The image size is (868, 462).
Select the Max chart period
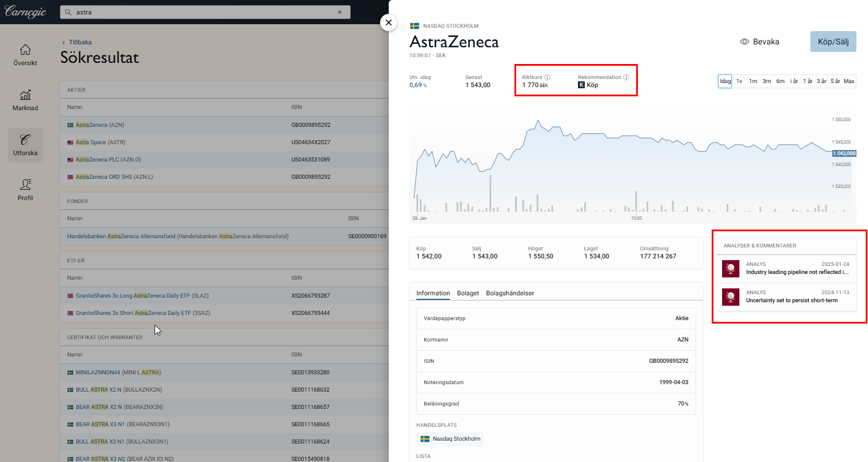point(849,81)
